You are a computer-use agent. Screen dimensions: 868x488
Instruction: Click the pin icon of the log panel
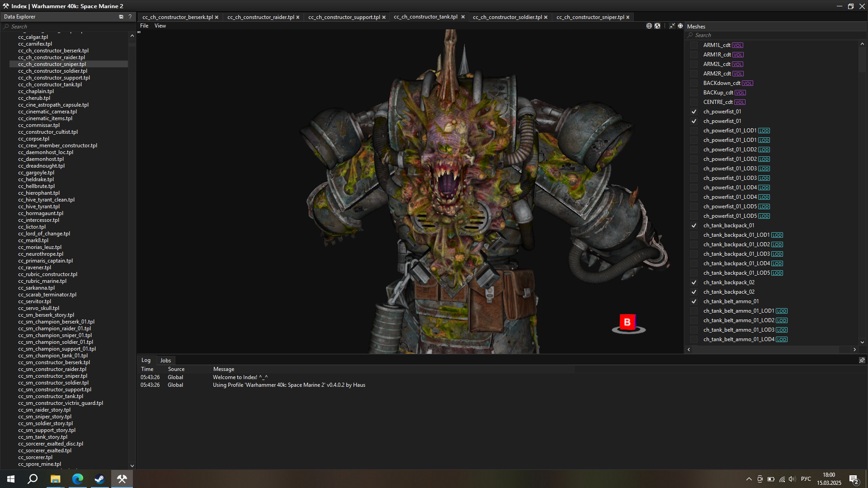point(862,360)
